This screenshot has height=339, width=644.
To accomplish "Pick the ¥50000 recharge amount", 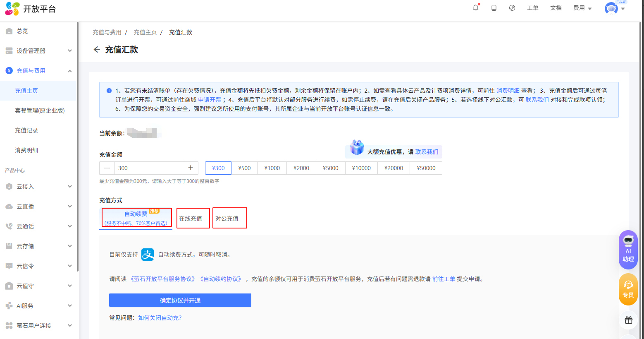I will (426, 168).
